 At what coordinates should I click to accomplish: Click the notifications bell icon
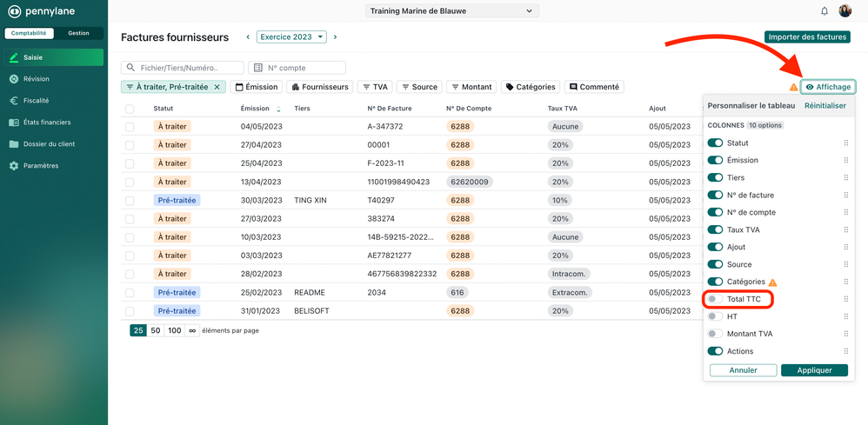825,11
